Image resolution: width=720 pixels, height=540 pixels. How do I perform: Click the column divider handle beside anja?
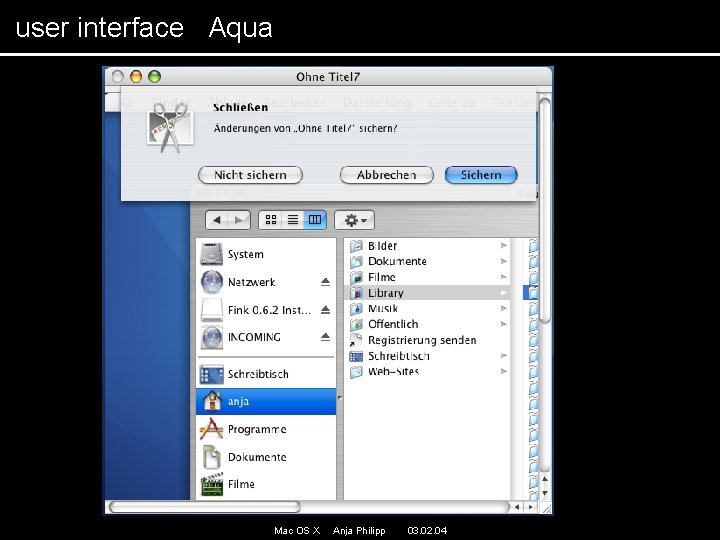[339, 398]
